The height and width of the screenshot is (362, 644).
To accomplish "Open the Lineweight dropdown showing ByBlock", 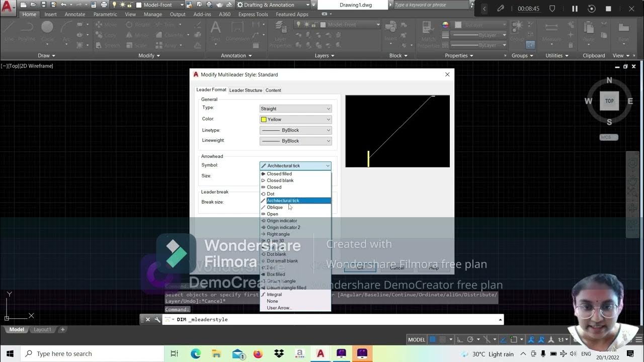I will point(295,141).
